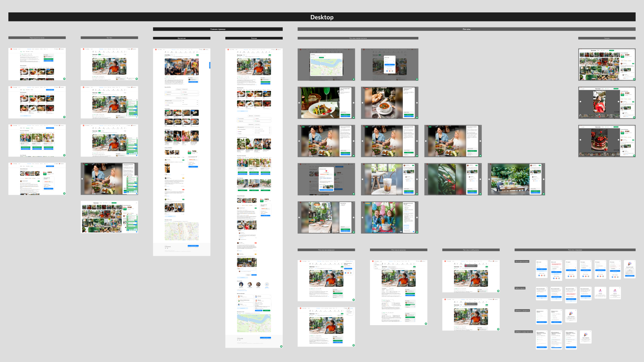Select the Главная страница section header
This screenshot has width=644, height=362.
click(x=218, y=29)
